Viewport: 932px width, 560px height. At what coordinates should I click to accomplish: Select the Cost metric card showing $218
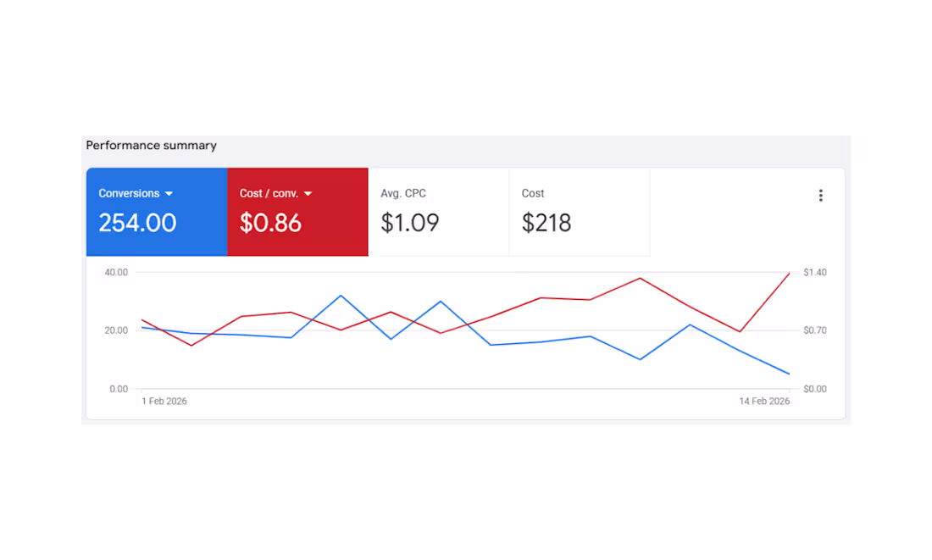[579, 212]
